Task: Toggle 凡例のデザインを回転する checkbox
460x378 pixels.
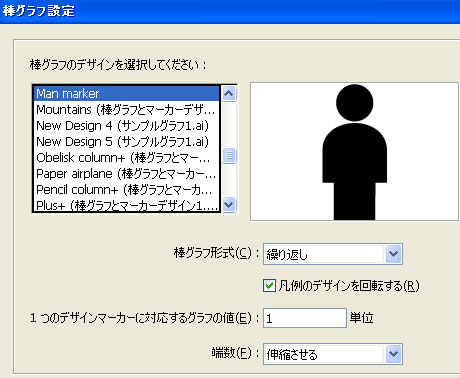Action: (269, 286)
